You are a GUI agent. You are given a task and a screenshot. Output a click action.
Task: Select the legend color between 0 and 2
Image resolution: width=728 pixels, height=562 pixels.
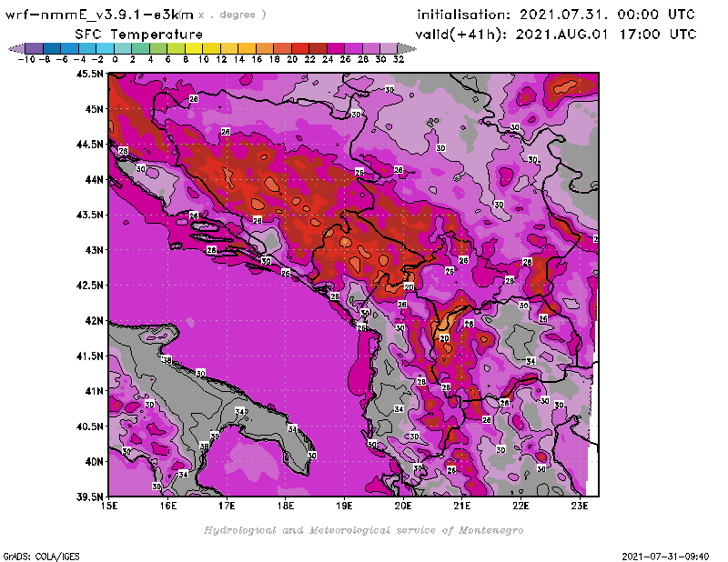123,48
